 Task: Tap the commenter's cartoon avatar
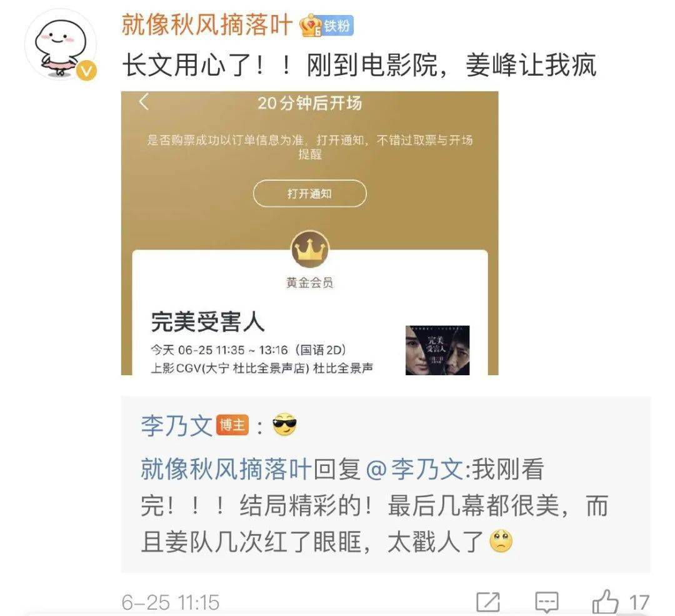[61, 44]
